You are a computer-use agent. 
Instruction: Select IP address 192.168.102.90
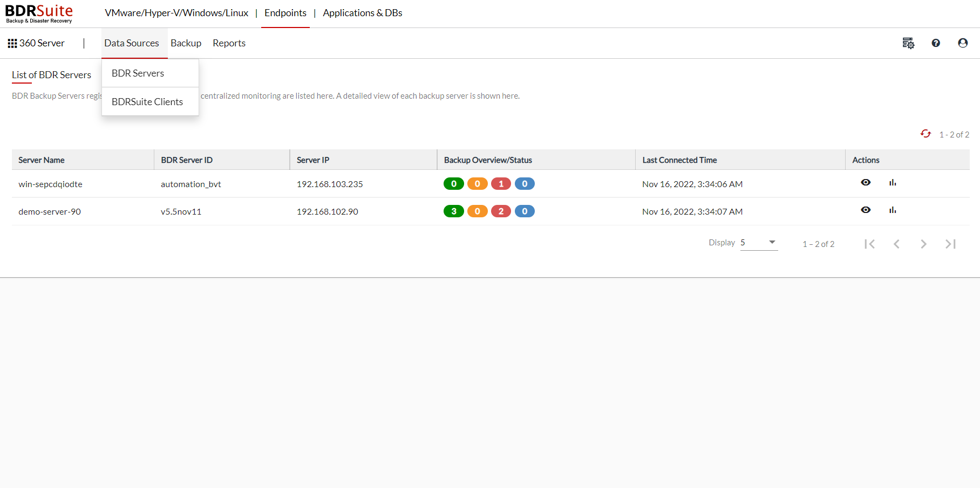click(x=328, y=212)
